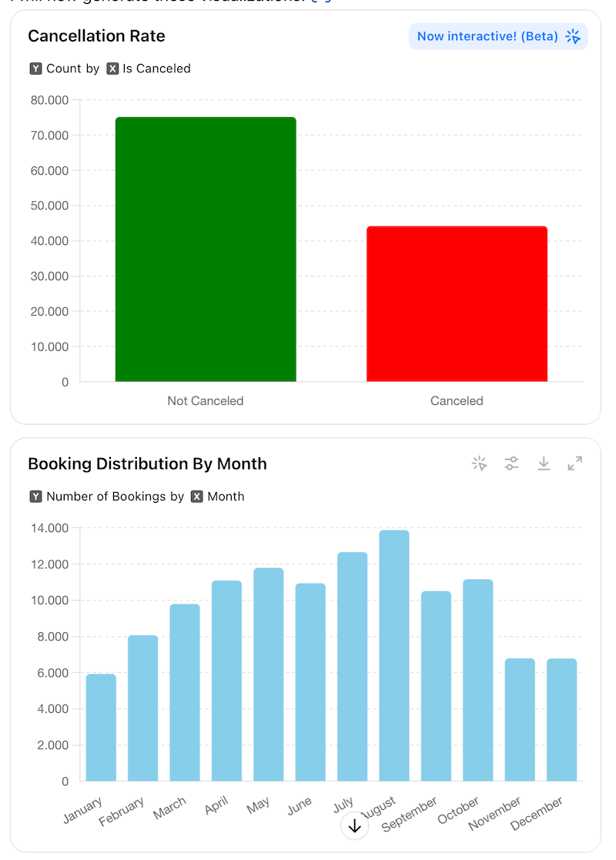The image size is (616, 860).
Task: Click the Now interactive! (Beta) button
Action: point(498,36)
